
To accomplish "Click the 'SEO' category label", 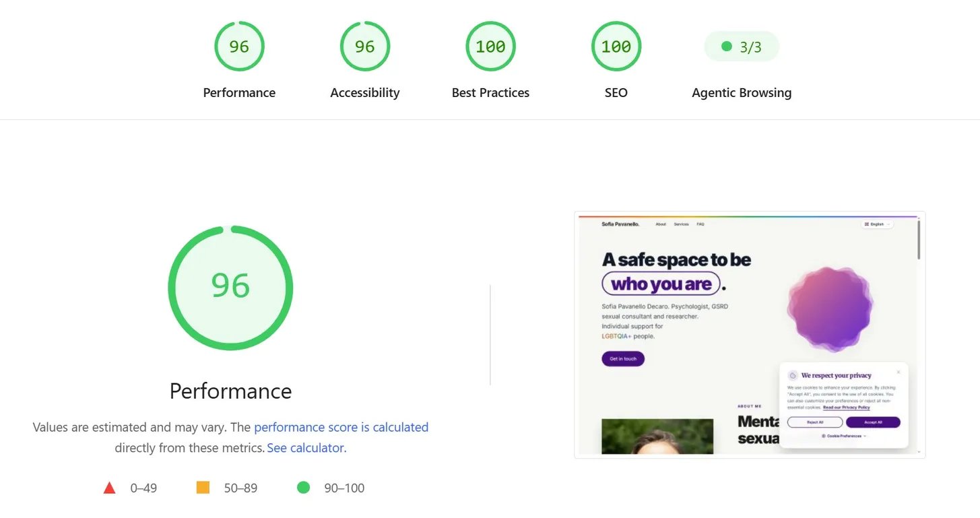I will (616, 93).
